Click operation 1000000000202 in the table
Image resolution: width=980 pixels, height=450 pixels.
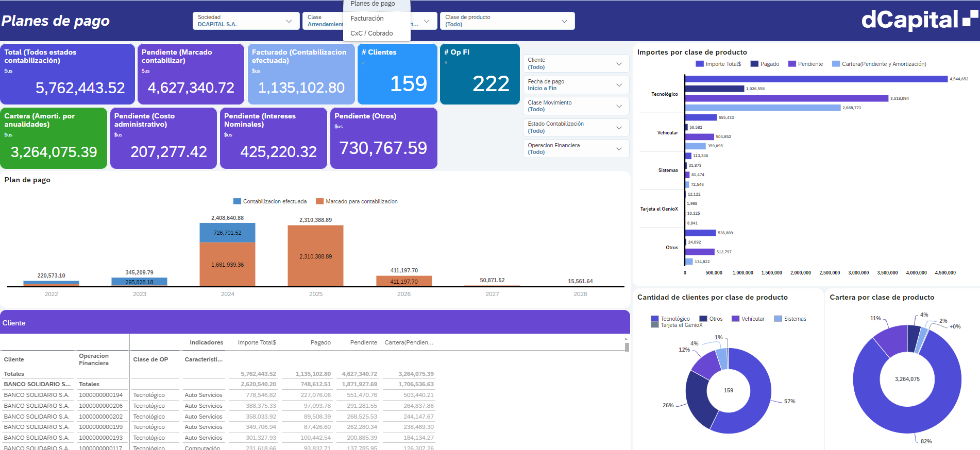[101, 417]
